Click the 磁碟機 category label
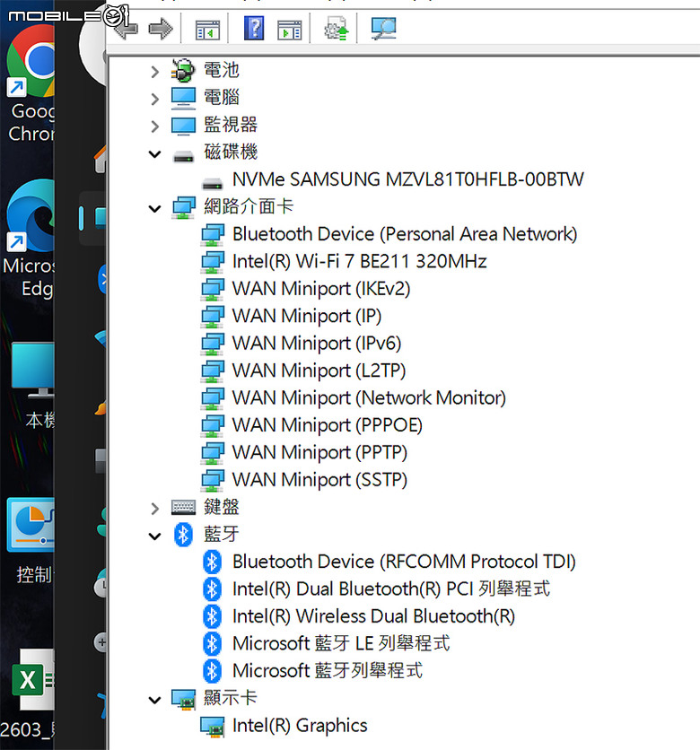 coord(231,153)
